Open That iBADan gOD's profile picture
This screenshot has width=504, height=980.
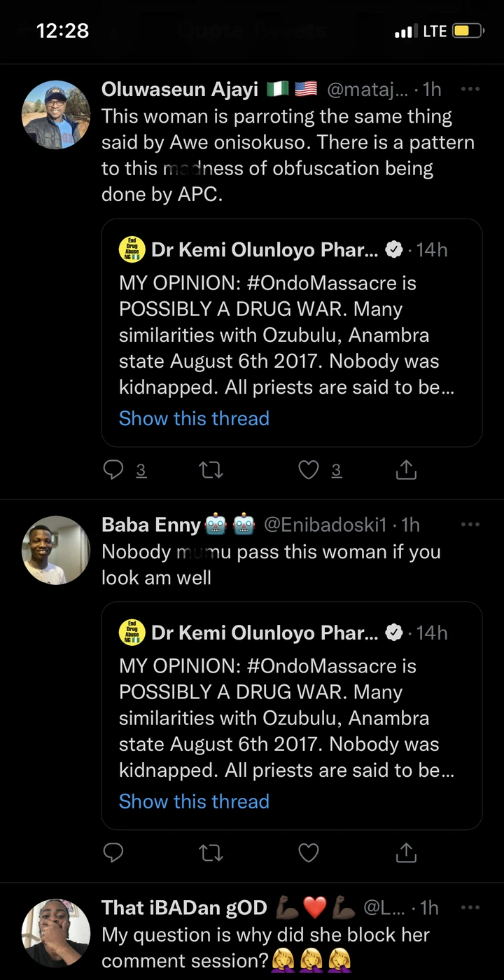click(x=56, y=933)
